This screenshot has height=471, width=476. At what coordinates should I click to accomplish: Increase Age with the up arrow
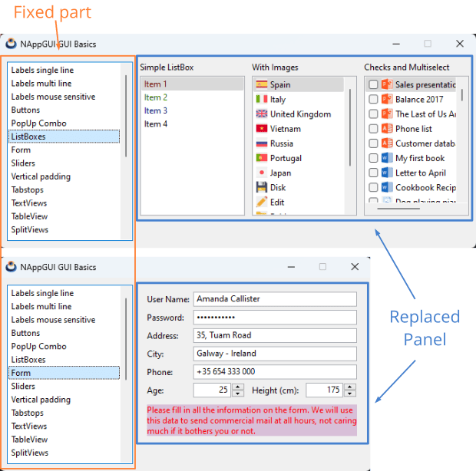point(238,387)
